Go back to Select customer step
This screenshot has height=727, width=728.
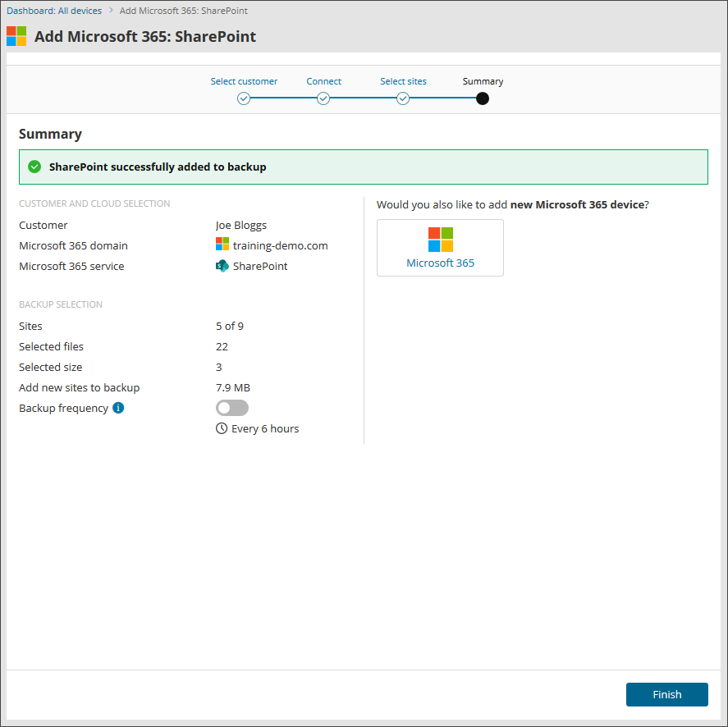click(244, 81)
